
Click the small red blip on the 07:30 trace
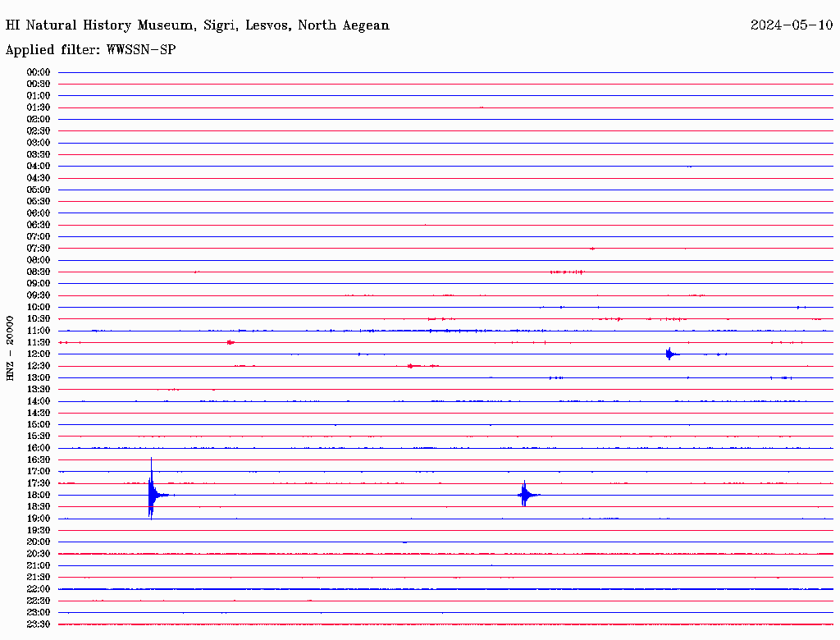[x=592, y=249]
